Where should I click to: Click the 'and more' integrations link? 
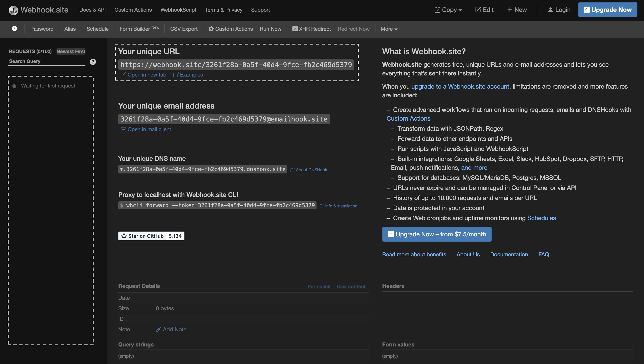474,168
